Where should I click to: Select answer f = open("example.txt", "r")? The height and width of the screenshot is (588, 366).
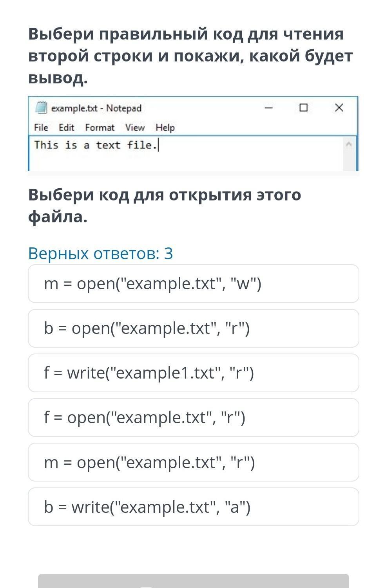click(194, 418)
